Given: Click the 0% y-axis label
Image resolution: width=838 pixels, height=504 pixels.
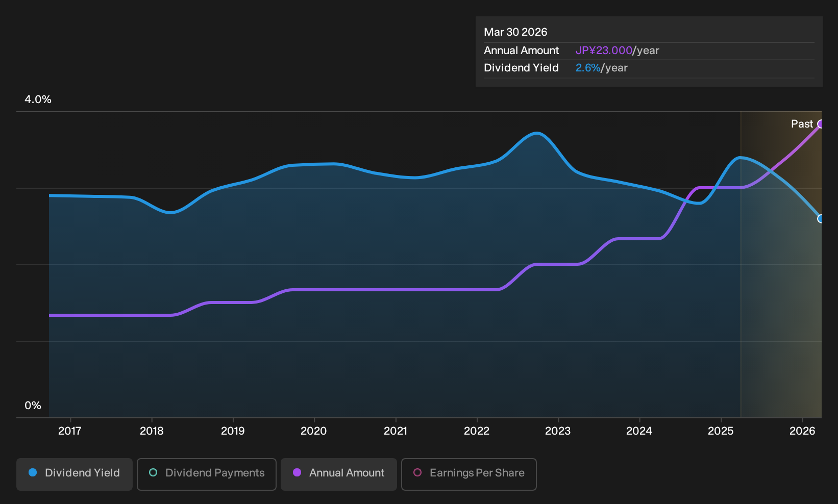Looking at the screenshot, I should [33, 406].
